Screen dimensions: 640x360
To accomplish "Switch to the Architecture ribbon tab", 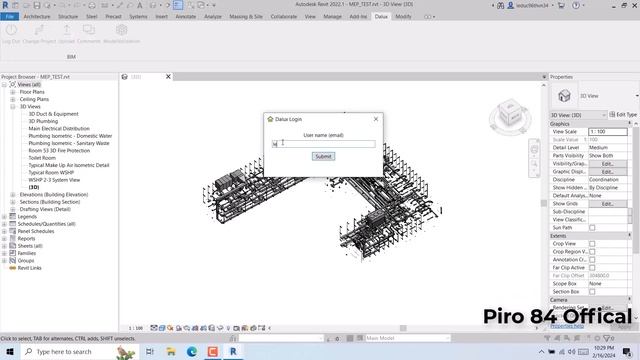I will pos(37,17).
